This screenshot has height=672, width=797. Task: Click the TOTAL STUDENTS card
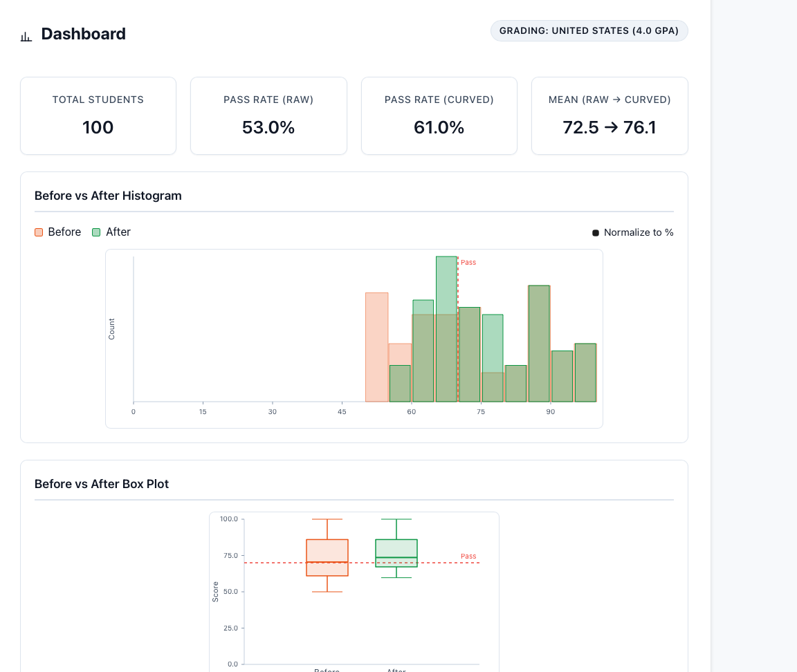(x=98, y=115)
